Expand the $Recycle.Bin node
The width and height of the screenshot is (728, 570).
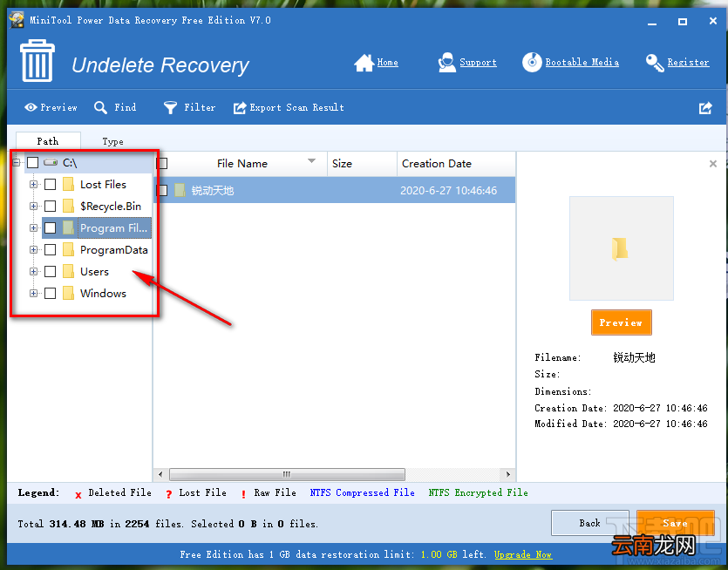pyautogui.click(x=33, y=206)
